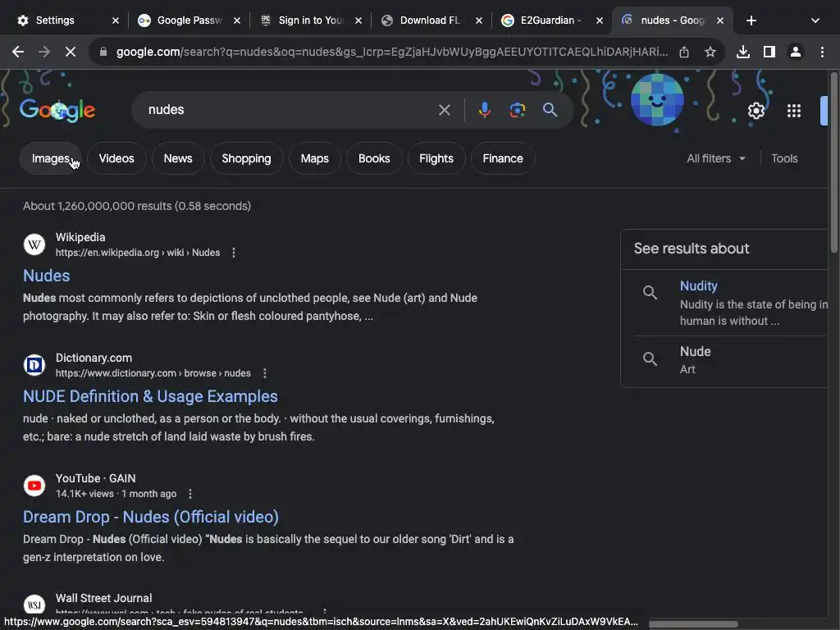The width and height of the screenshot is (840, 630).
Task: Click the Dictionary.com favicon
Action: point(34,365)
